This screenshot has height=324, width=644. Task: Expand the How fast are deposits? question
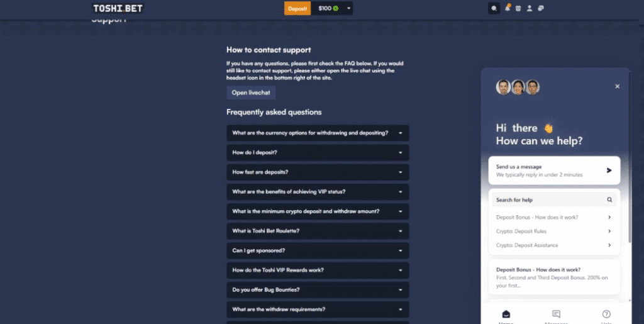pos(318,172)
